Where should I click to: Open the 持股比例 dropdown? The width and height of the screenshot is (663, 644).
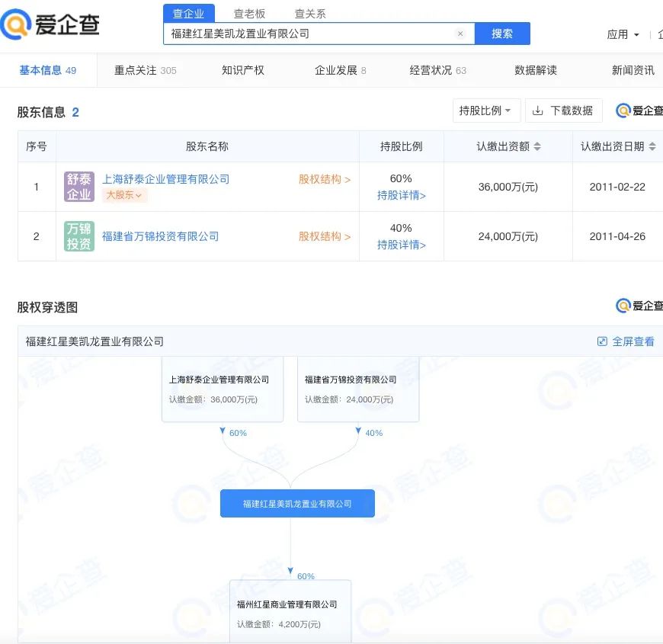(x=486, y=111)
